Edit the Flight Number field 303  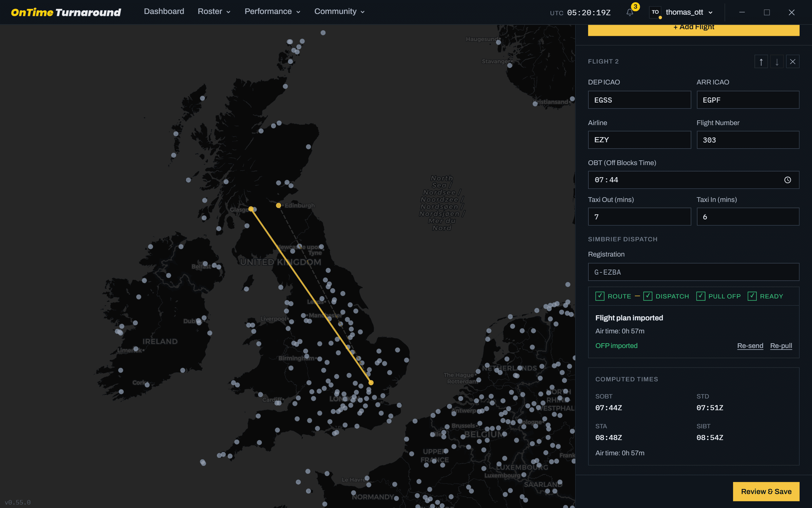pos(748,140)
